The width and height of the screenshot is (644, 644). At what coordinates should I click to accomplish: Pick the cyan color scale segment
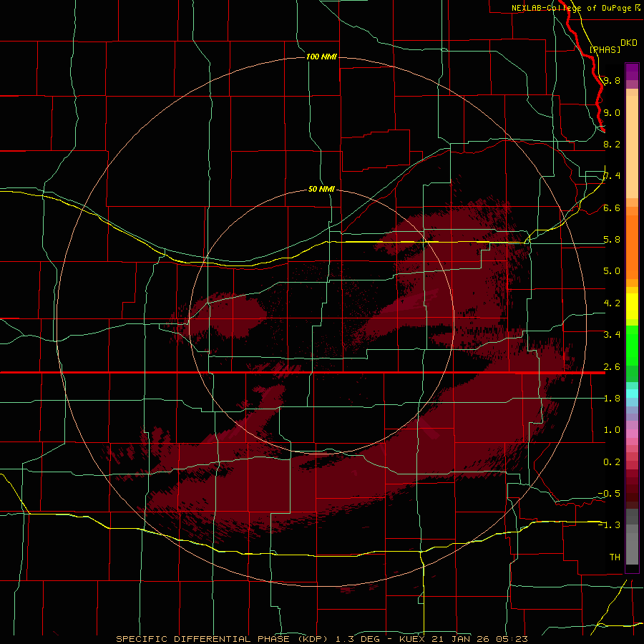[x=632, y=394]
